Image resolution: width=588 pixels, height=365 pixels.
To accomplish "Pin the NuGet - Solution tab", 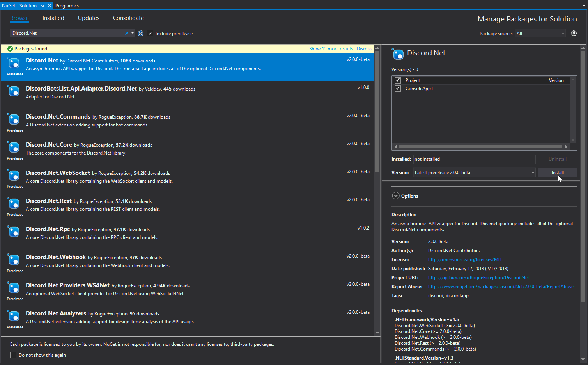I will tap(43, 6).
